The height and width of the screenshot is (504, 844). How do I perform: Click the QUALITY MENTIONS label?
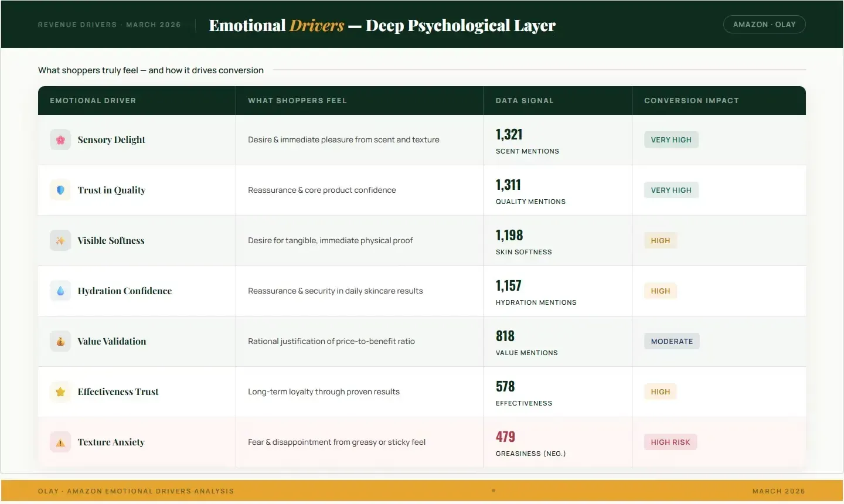[x=530, y=202]
